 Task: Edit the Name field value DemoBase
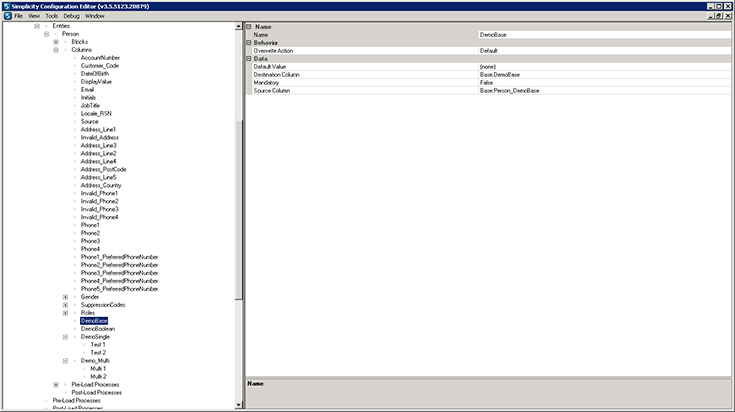[x=604, y=35]
